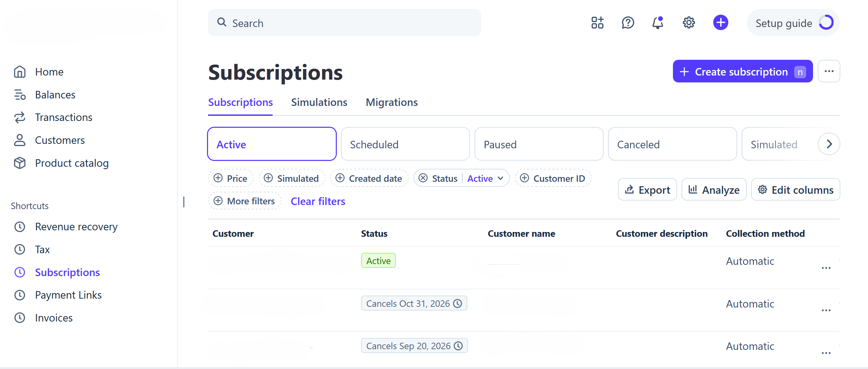
Task: Add the Price filter
Action: pyautogui.click(x=231, y=178)
